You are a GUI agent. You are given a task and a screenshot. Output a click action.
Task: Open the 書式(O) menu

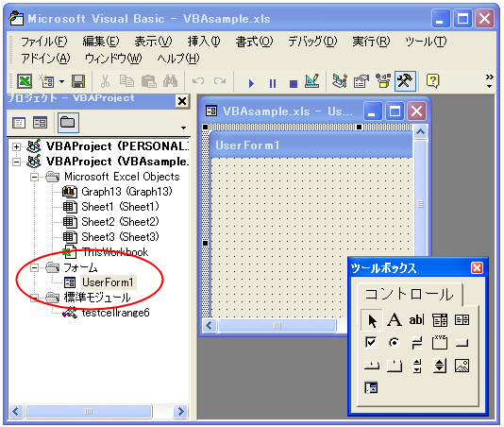point(254,42)
